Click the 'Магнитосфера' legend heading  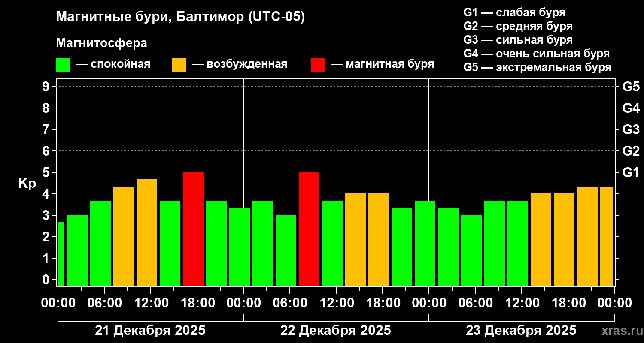102,43
